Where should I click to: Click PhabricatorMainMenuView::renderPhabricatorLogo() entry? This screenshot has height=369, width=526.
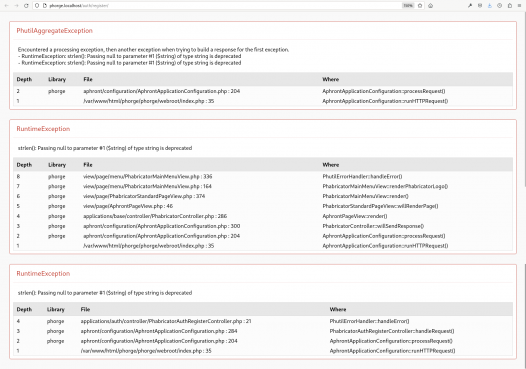click(385, 186)
